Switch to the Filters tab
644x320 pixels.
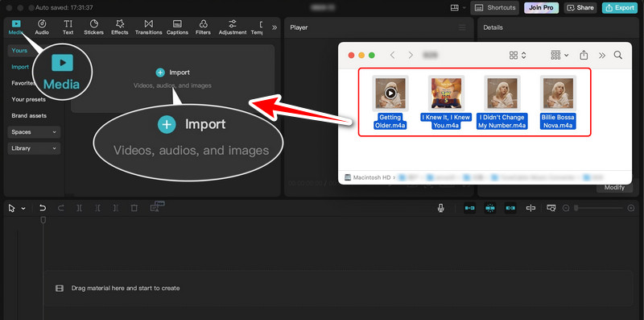tap(203, 27)
